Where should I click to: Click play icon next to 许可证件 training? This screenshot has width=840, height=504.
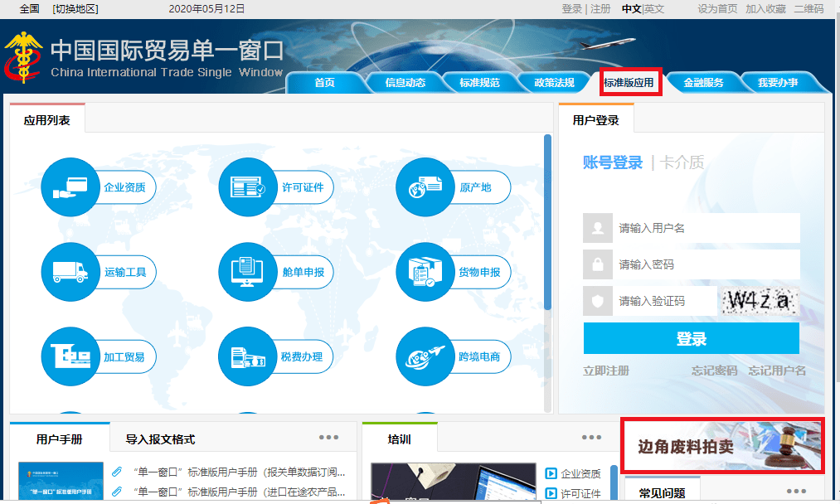click(551, 493)
